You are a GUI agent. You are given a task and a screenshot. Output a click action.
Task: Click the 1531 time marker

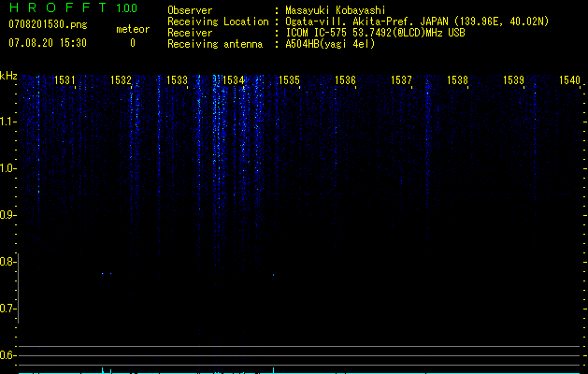pyautogui.click(x=65, y=79)
